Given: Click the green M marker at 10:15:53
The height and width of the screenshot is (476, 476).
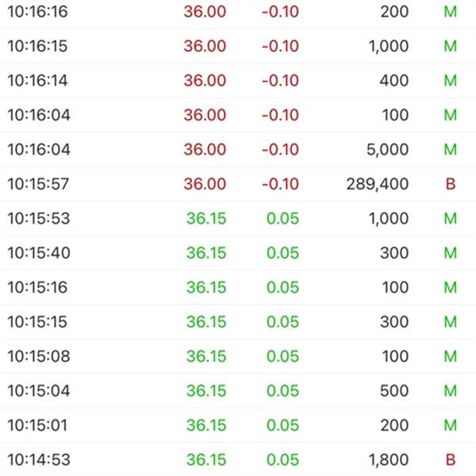Looking at the screenshot, I should tap(451, 218).
